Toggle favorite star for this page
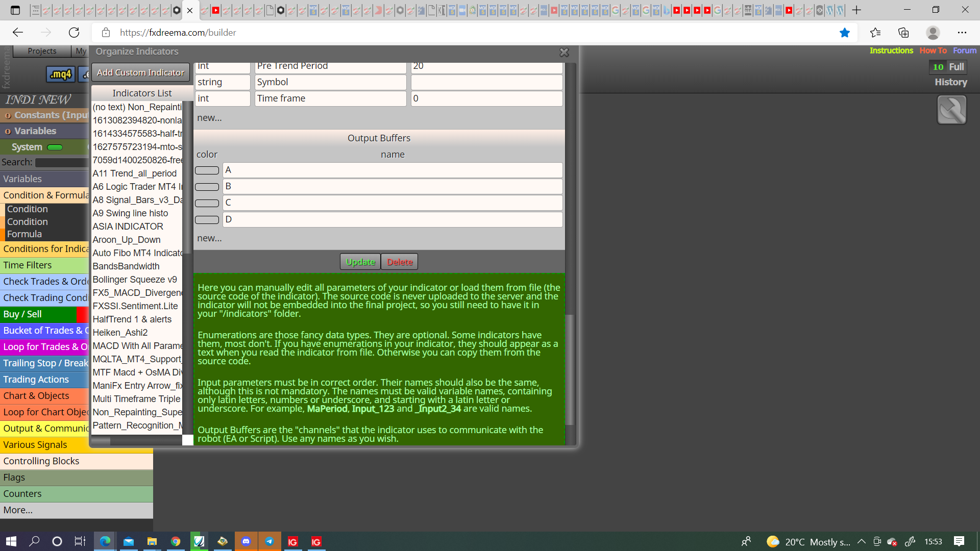 coord(845,33)
